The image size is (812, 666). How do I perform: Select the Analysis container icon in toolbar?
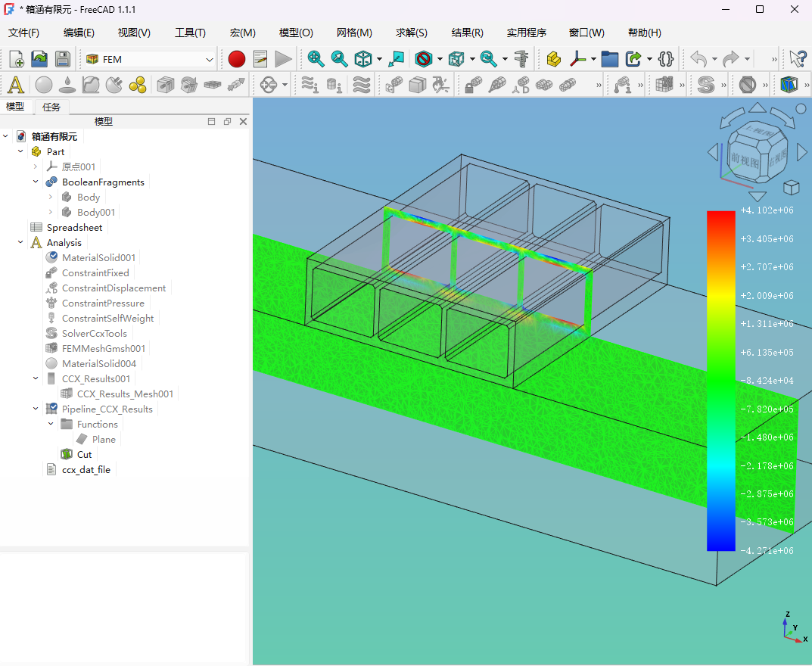click(x=16, y=85)
